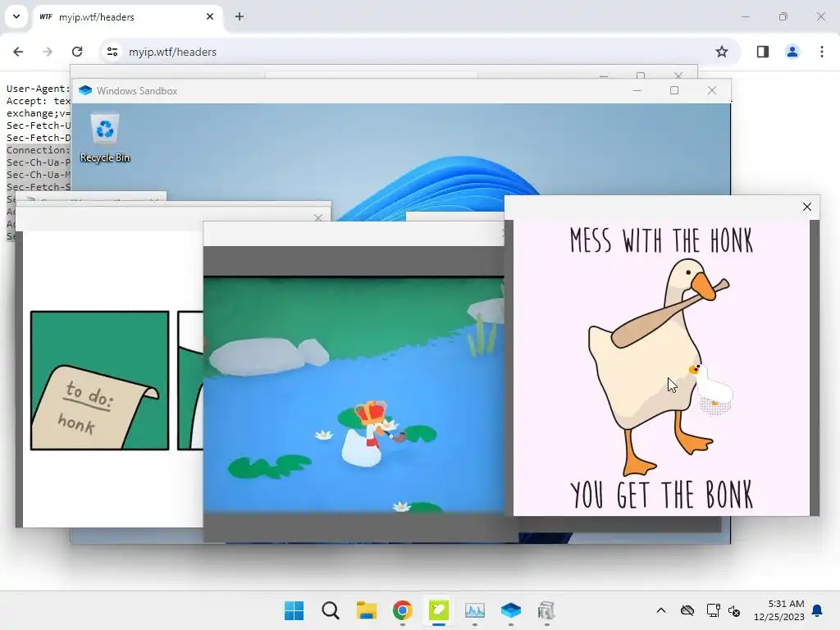Open a new Chrome tab
840x630 pixels.
tap(240, 16)
